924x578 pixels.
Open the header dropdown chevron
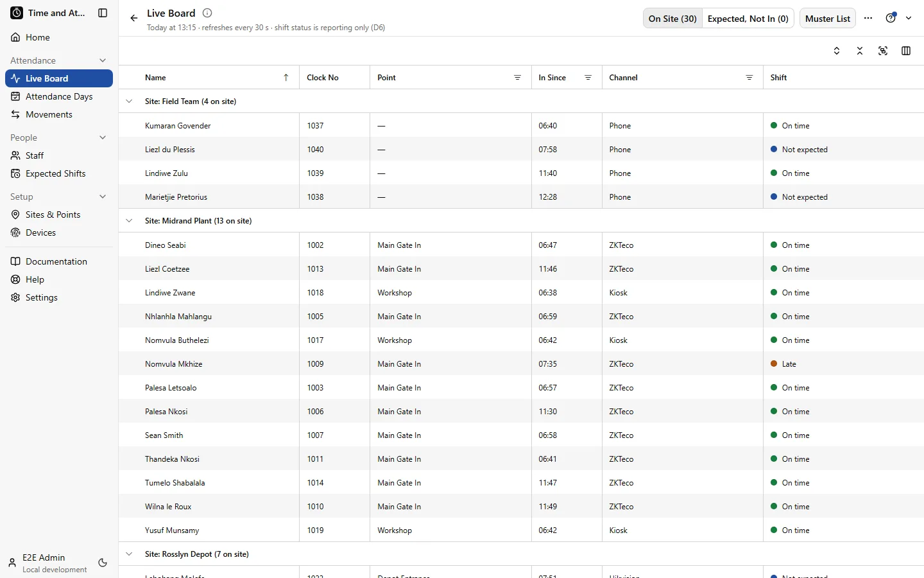point(909,18)
